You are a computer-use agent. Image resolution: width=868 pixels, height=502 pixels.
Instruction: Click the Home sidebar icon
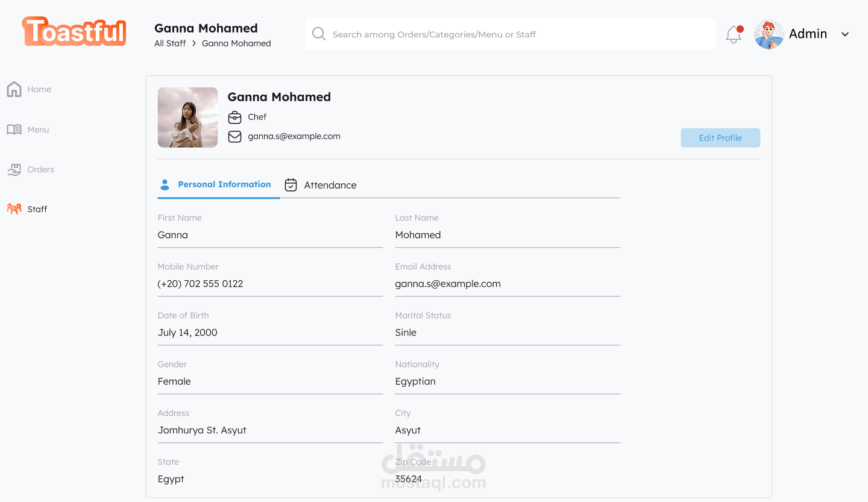(14, 89)
